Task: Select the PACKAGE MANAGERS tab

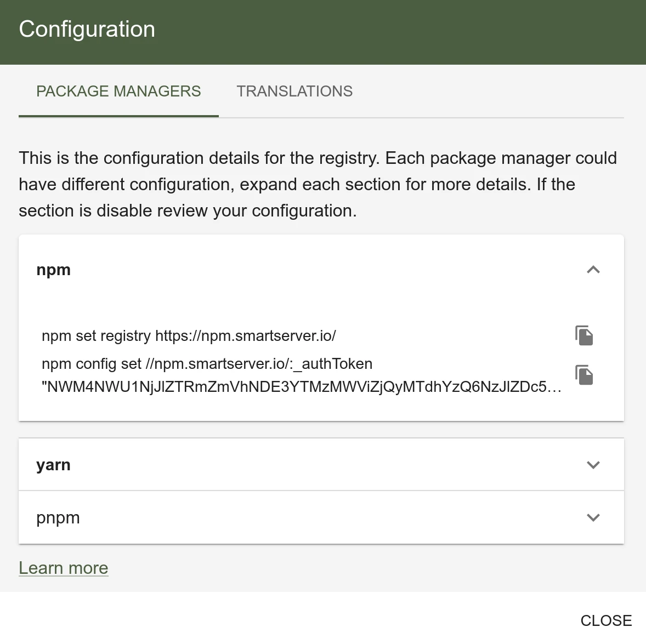Action: pos(118,91)
